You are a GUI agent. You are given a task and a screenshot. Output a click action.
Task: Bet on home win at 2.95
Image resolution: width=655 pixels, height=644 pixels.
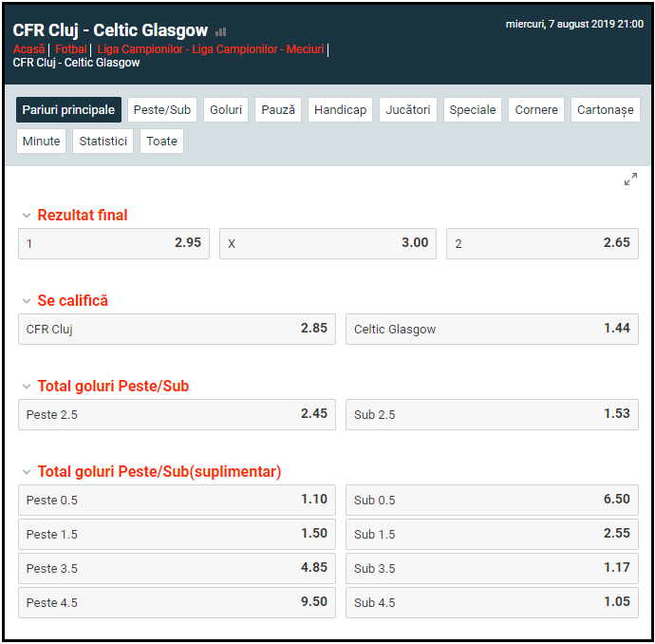point(114,244)
